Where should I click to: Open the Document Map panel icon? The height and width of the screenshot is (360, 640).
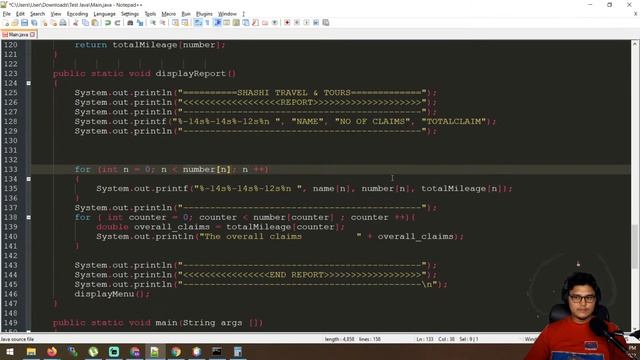236,22
